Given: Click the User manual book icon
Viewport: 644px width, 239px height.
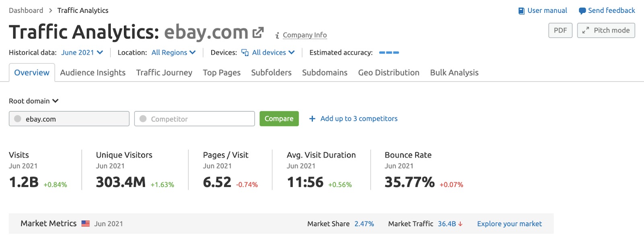Looking at the screenshot, I should coord(521,11).
